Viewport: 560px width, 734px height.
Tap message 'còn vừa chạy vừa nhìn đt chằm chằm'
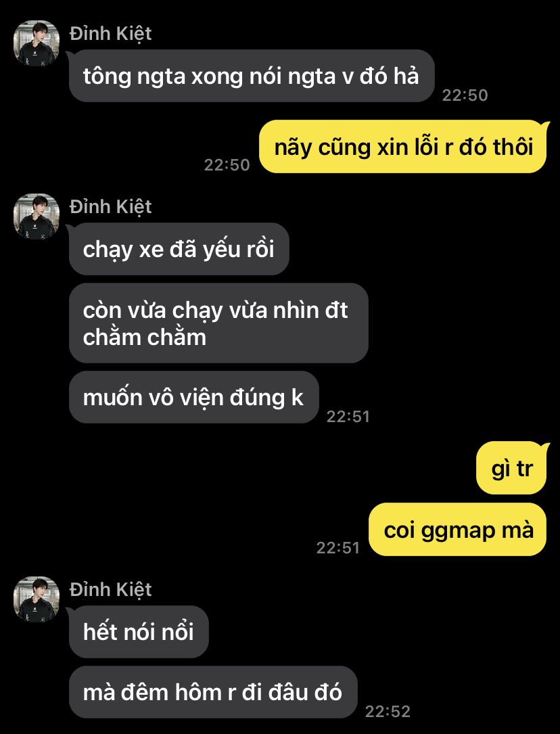tap(218, 323)
